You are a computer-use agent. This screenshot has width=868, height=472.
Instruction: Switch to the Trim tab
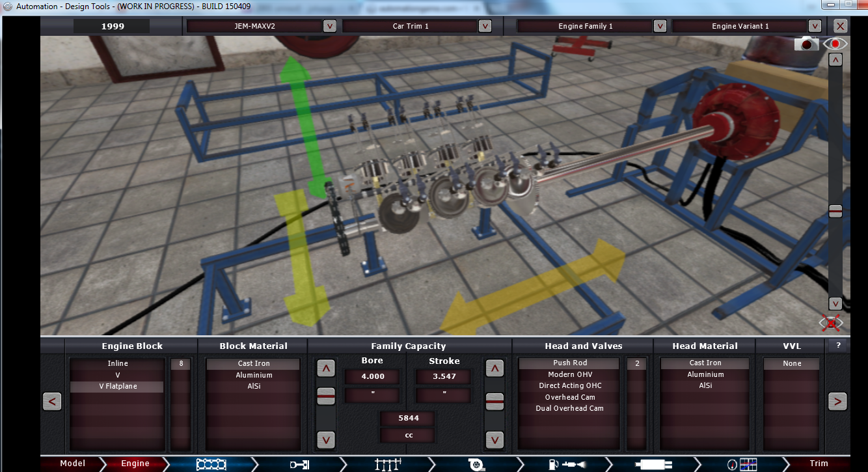[x=819, y=464]
